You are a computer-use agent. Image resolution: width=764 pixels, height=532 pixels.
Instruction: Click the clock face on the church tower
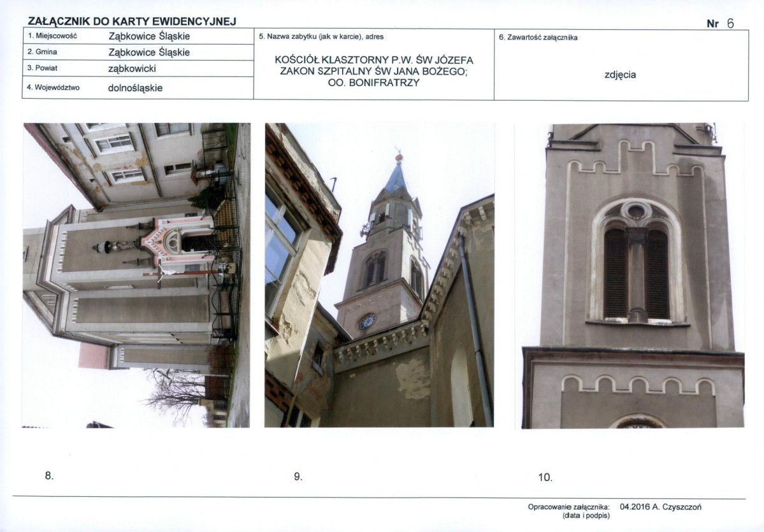(366, 322)
